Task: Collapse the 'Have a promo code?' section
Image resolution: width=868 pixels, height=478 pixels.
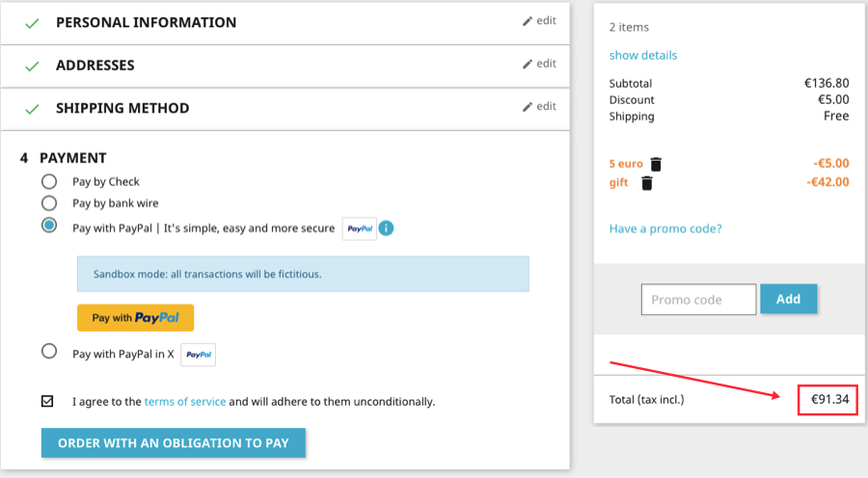Action: pos(665,228)
